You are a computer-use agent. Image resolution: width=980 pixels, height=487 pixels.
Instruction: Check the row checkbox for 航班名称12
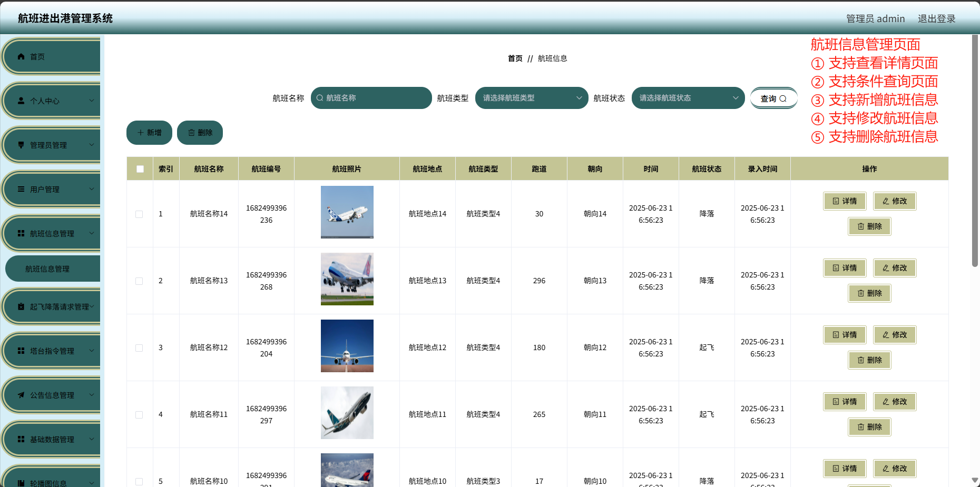(x=139, y=347)
